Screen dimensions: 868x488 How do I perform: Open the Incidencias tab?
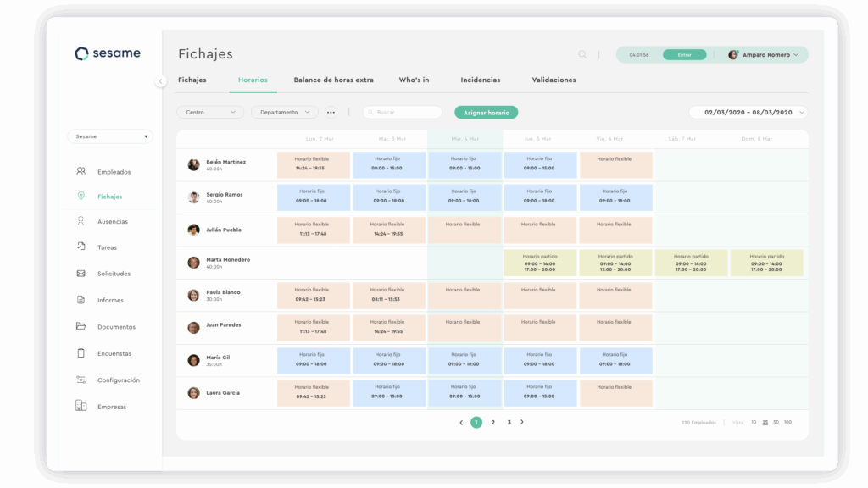click(x=480, y=80)
